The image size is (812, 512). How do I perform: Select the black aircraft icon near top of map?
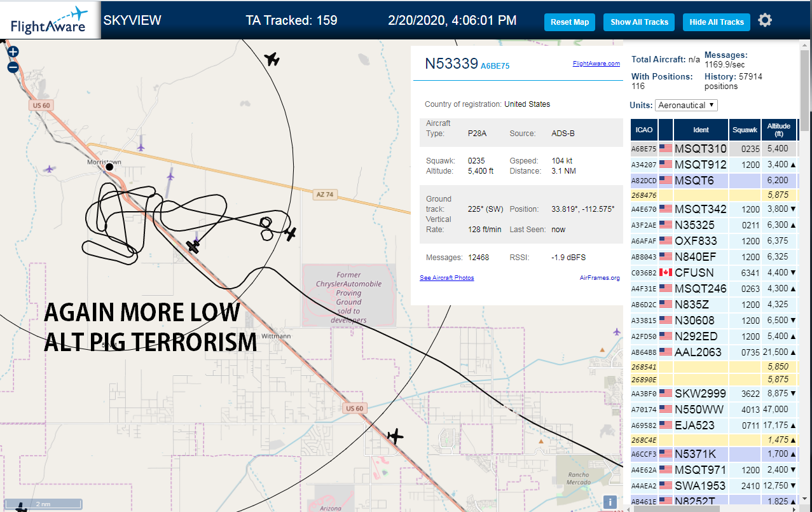tap(272, 59)
